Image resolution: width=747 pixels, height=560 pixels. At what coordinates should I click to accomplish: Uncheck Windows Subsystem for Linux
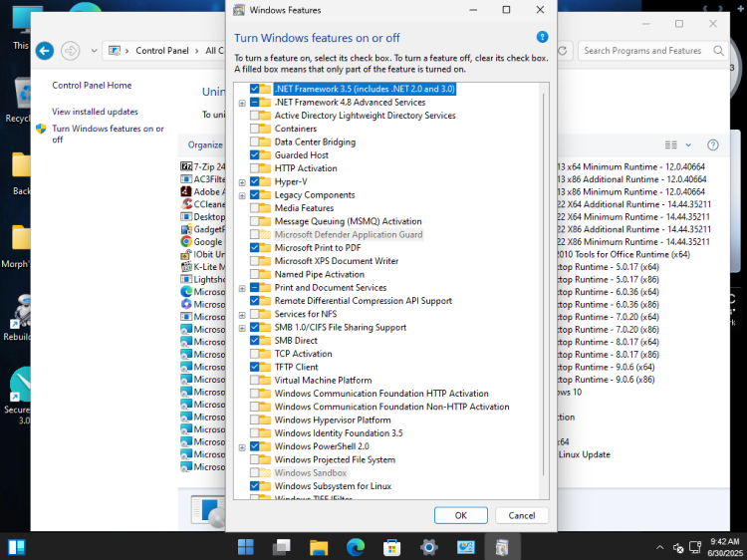[x=254, y=486]
